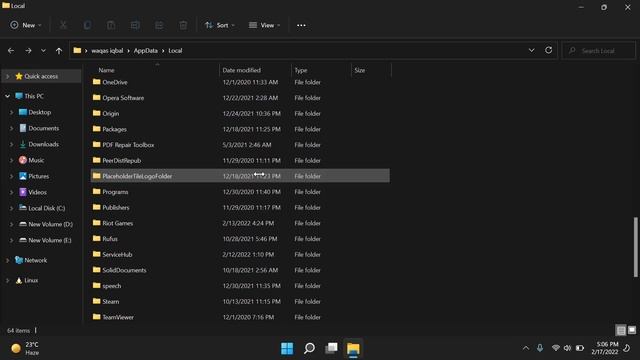Viewport: 640px width, 360px height.
Task: Expand address bar history dropdown
Action: coord(531,50)
